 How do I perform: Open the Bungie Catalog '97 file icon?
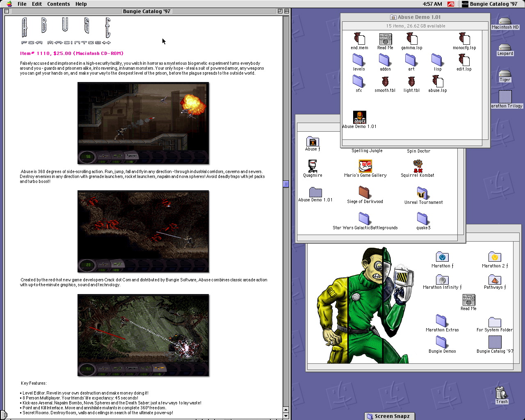pyautogui.click(x=495, y=342)
